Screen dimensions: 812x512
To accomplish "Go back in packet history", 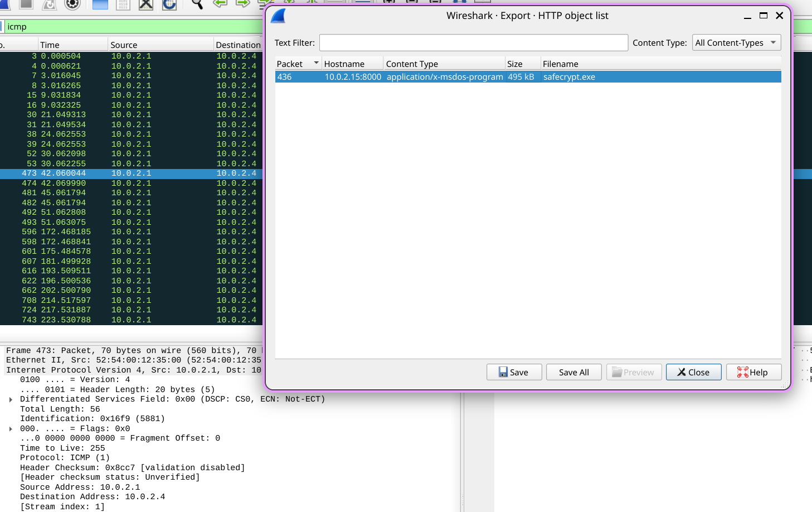I will pyautogui.click(x=220, y=3).
